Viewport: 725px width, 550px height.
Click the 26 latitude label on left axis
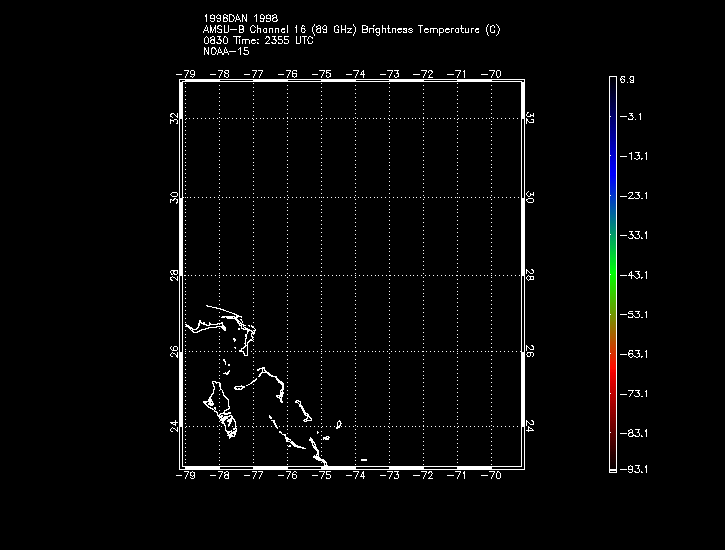(x=174, y=351)
